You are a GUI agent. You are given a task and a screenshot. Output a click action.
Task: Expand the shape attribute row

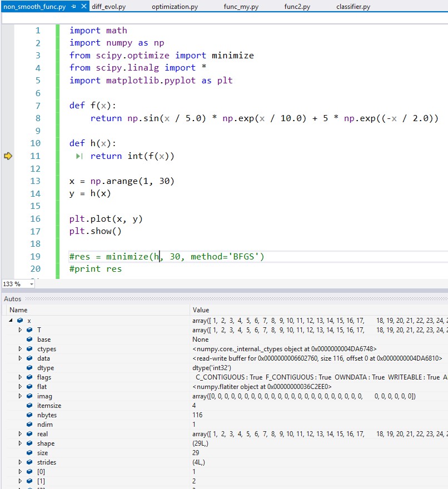pos(20,443)
